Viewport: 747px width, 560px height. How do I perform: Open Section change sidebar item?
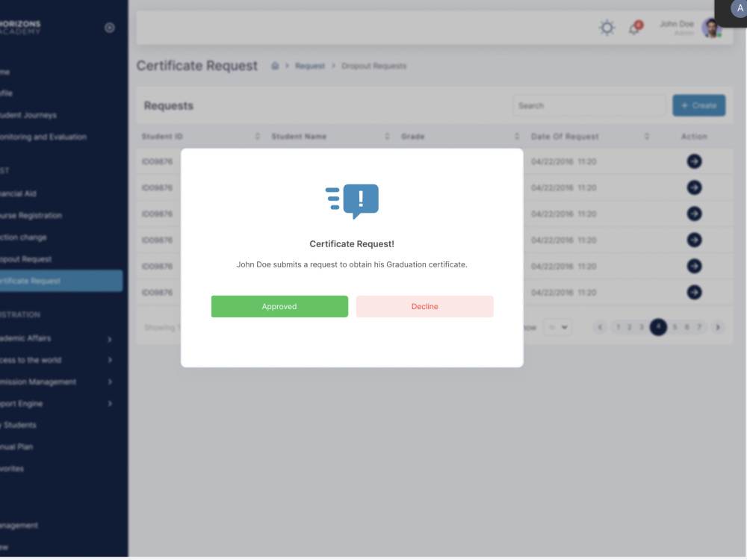23,237
